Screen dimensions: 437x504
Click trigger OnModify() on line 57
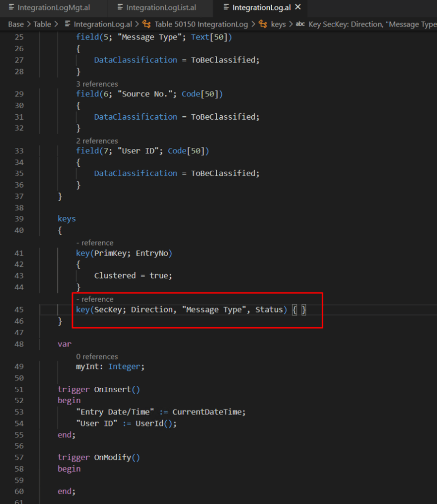pos(99,458)
